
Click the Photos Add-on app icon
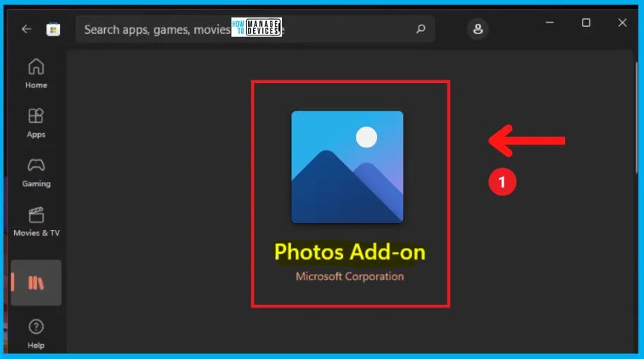pyautogui.click(x=347, y=166)
